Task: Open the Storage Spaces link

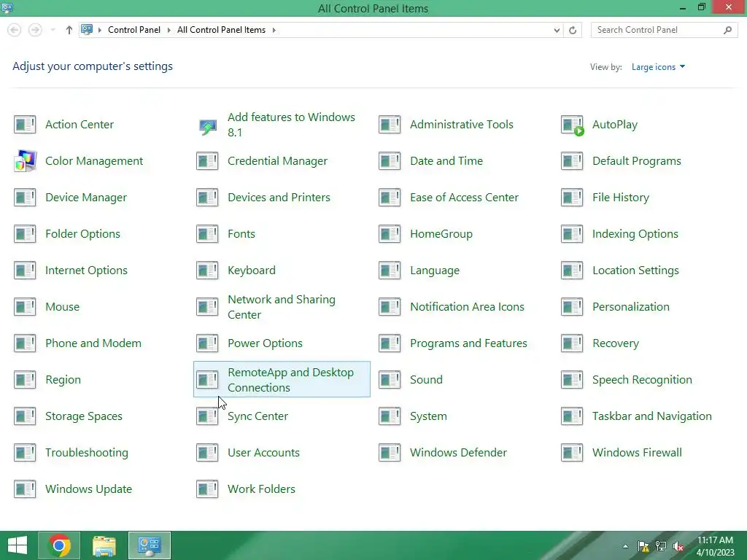Action: click(x=84, y=416)
